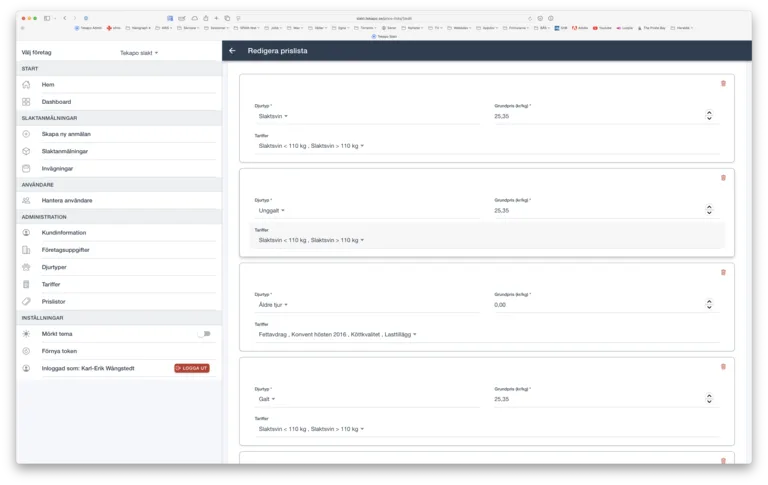Click the tag icon for Prislistor
This screenshot has height=485, width=768.
(x=26, y=301)
